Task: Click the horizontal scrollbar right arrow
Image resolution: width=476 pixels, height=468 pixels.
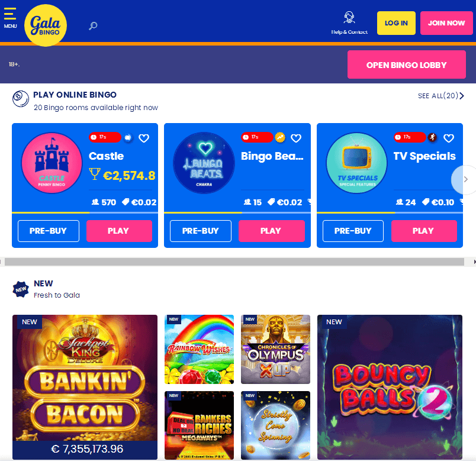Action: pyautogui.click(x=474, y=262)
